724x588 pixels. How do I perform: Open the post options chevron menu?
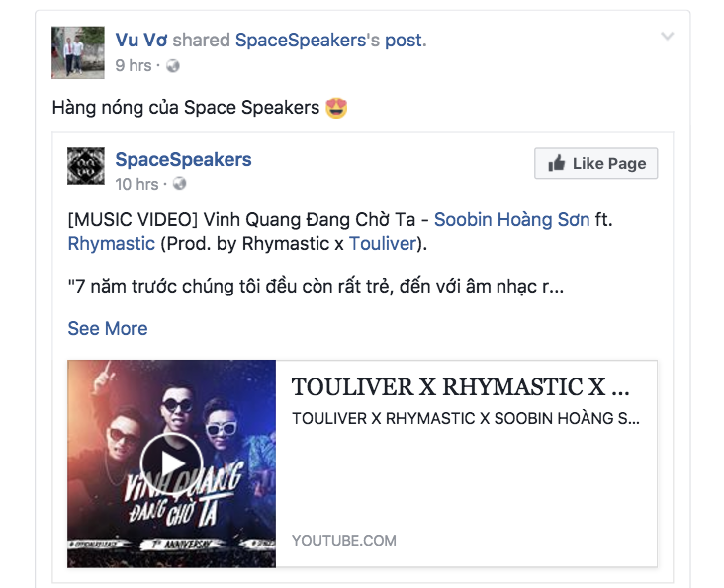[668, 36]
